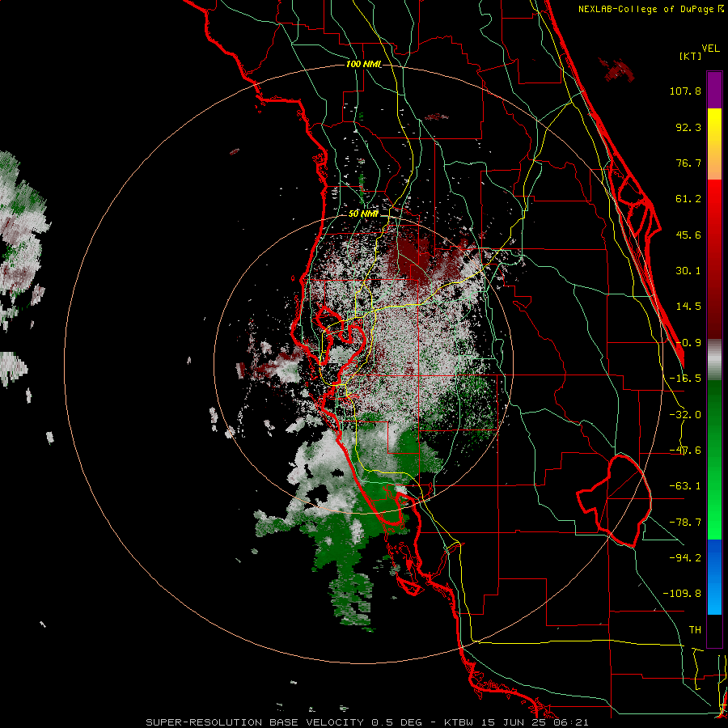Click the 100 NMI range ring label
728x728 pixels.
pyautogui.click(x=363, y=64)
